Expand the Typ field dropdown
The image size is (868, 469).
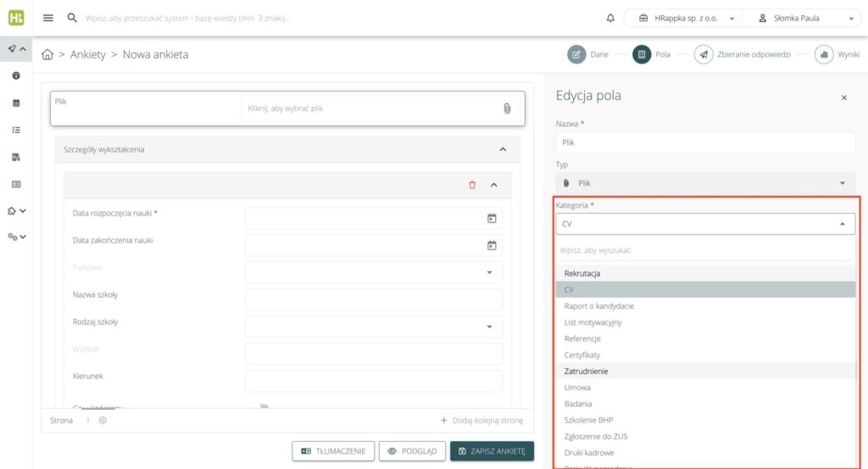pyautogui.click(x=842, y=183)
